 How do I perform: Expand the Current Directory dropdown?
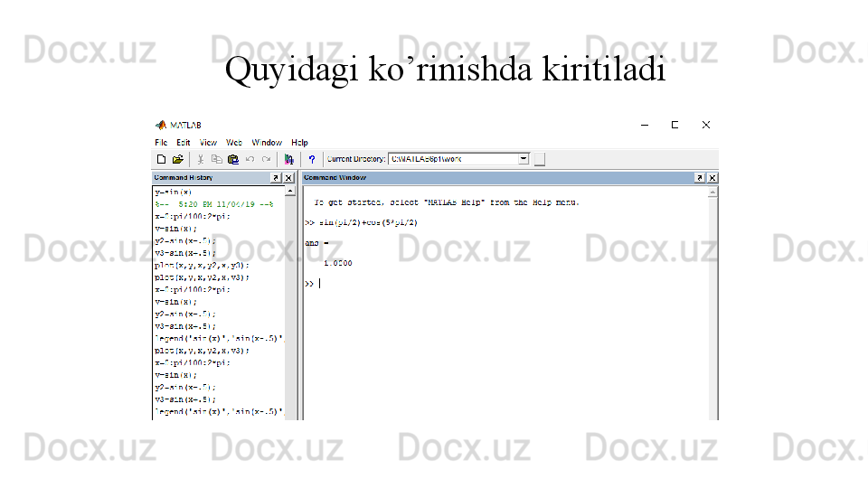524,159
